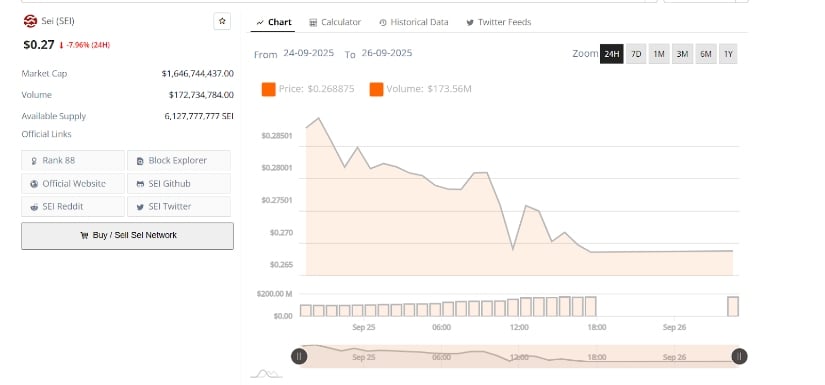Edit the To date field

coord(387,53)
